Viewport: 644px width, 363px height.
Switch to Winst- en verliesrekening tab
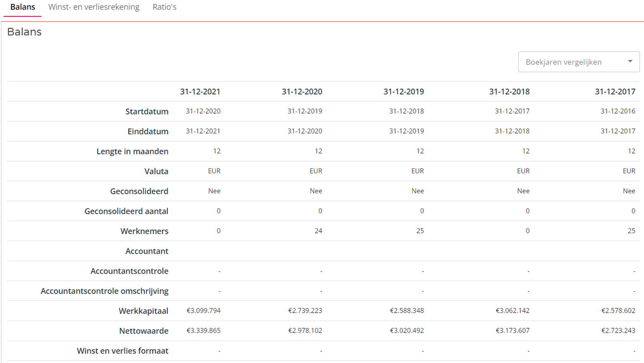coord(93,7)
